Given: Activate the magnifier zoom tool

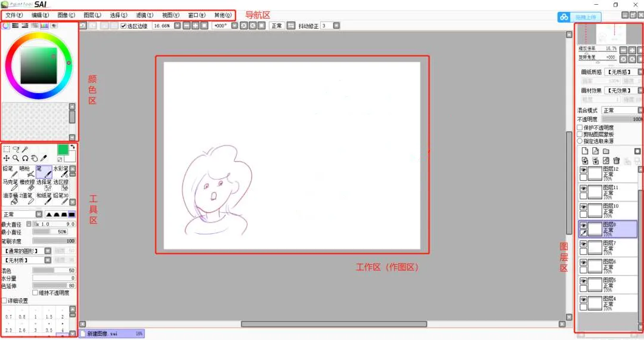Looking at the screenshot, I should pyautogui.click(x=16, y=159).
